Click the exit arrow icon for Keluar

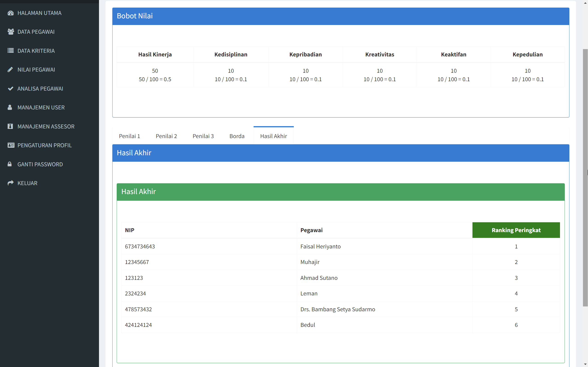[11, 183]
